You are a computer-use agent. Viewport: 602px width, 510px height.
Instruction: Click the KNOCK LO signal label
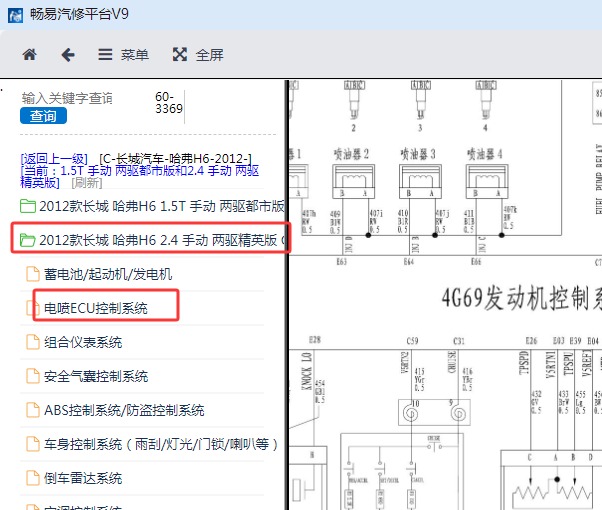pyautogui.click(x=307, y=371)
